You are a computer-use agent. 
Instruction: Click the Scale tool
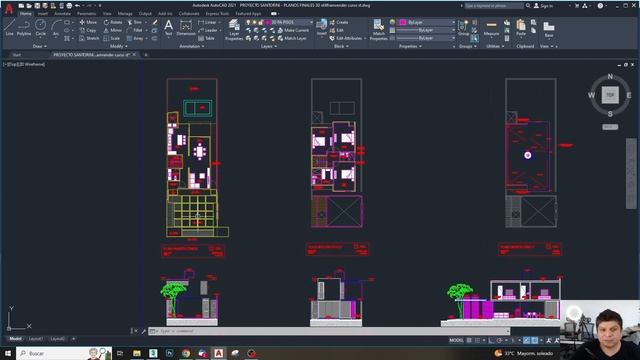click(x=111, y=38)
